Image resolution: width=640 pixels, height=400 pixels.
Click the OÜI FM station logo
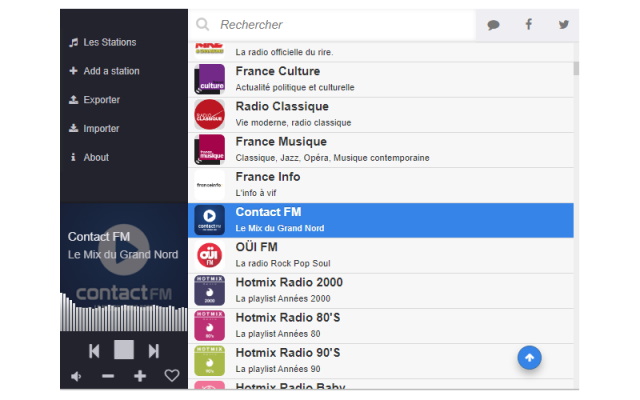pos(209,255)
